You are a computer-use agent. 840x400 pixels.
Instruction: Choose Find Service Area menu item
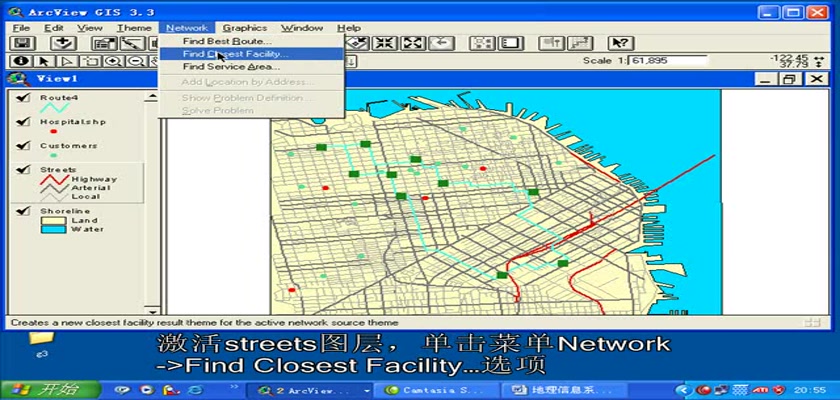coord(251,67)
